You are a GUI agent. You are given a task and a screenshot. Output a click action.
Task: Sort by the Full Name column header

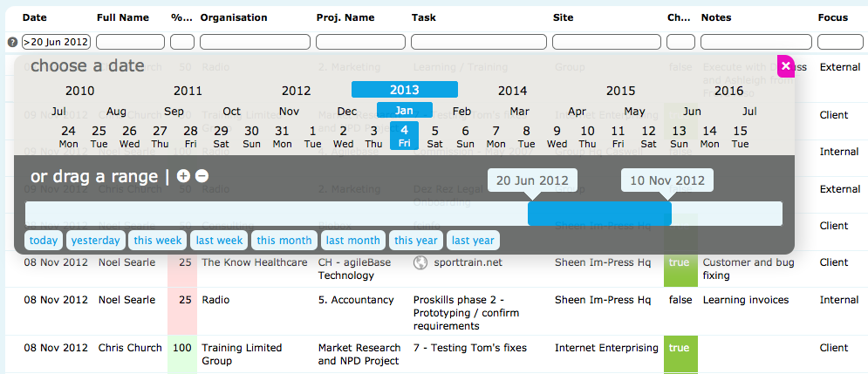123,17
